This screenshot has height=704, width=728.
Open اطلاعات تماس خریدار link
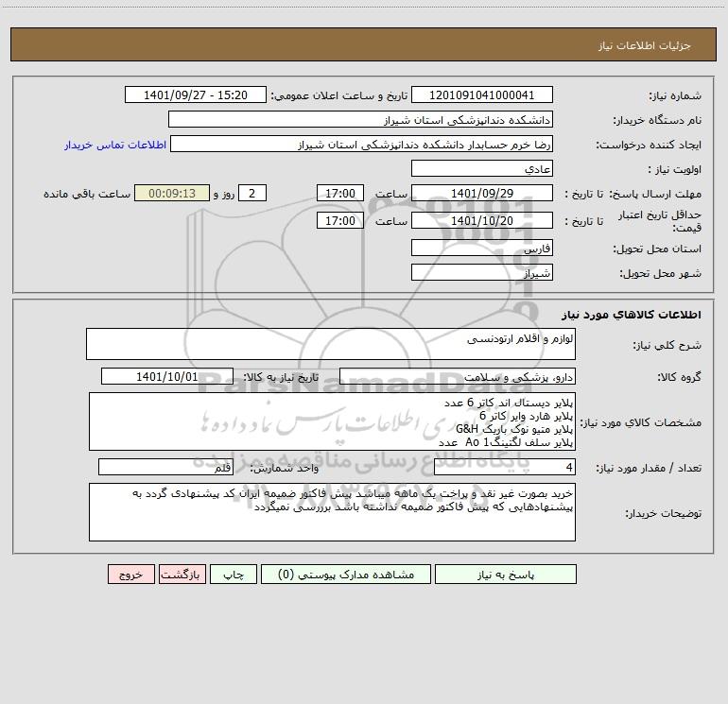coord(115,145)
